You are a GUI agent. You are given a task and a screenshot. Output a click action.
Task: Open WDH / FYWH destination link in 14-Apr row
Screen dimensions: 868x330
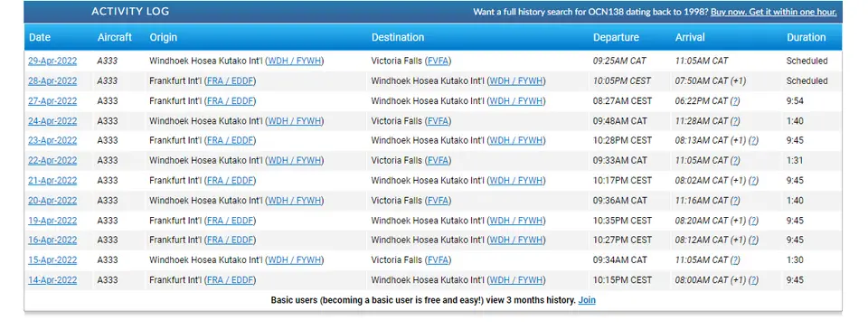tap(516, 280)
